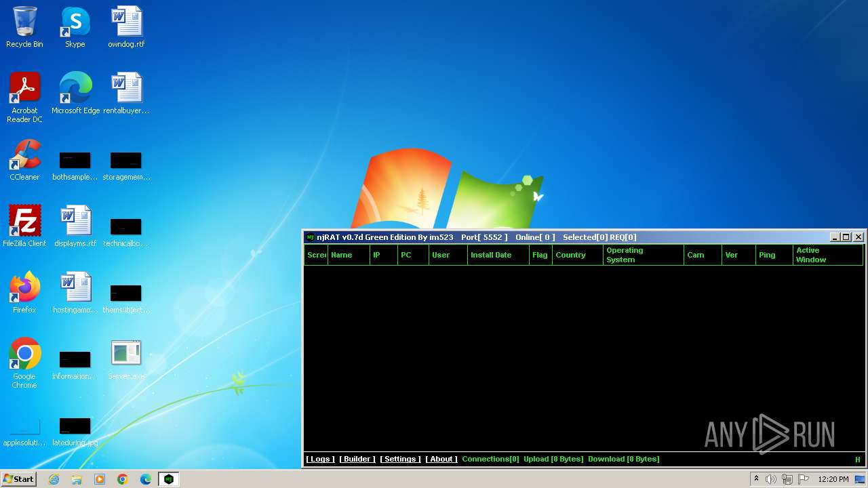The image size is (868, 488).
Task: Sort by the Screen column header
Action: click(x=316, y=255)
